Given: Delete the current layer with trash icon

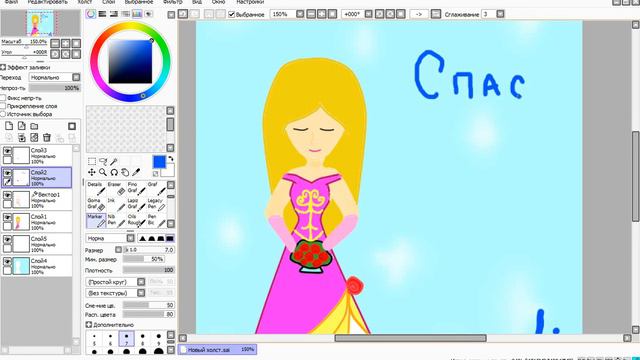Looking at the screenshot, I should tap(47, 138).
